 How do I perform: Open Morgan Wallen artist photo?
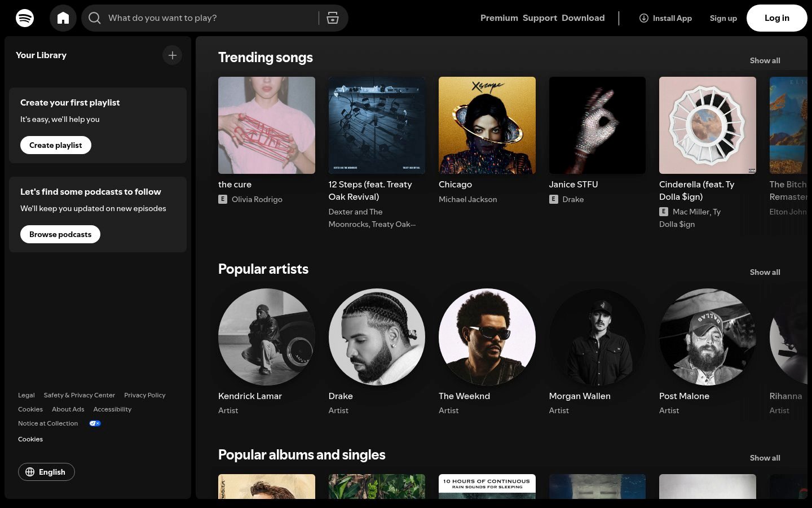[x=597, y=337]
